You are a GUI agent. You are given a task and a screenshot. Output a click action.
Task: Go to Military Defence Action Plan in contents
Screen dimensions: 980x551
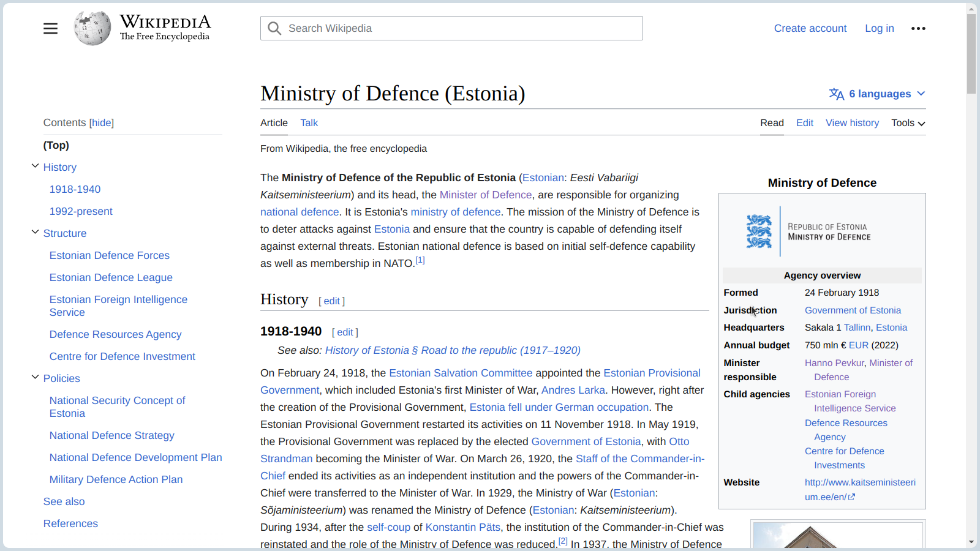(116, 479)
